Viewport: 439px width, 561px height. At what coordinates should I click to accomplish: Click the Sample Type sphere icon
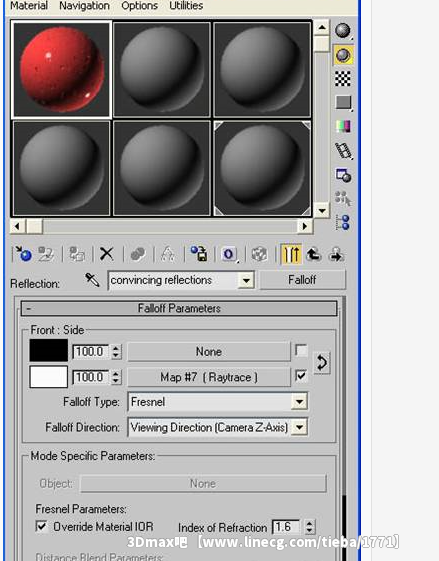click(x=343, y=31)
